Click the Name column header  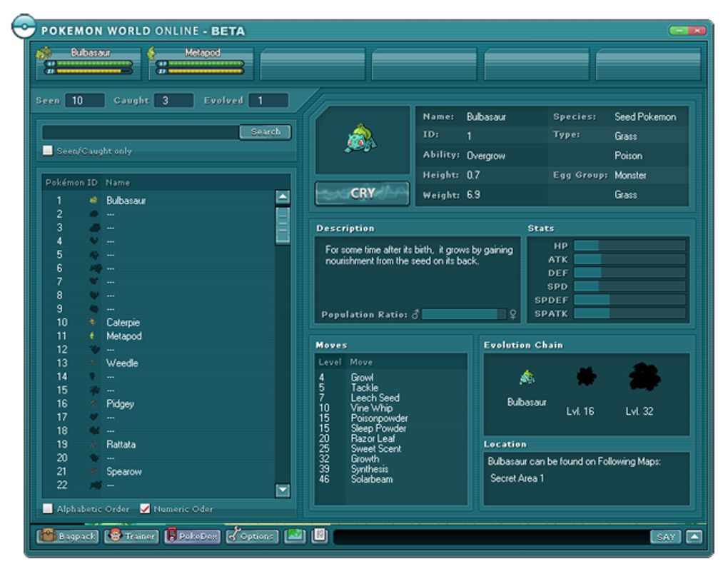(x=118, y=183)
